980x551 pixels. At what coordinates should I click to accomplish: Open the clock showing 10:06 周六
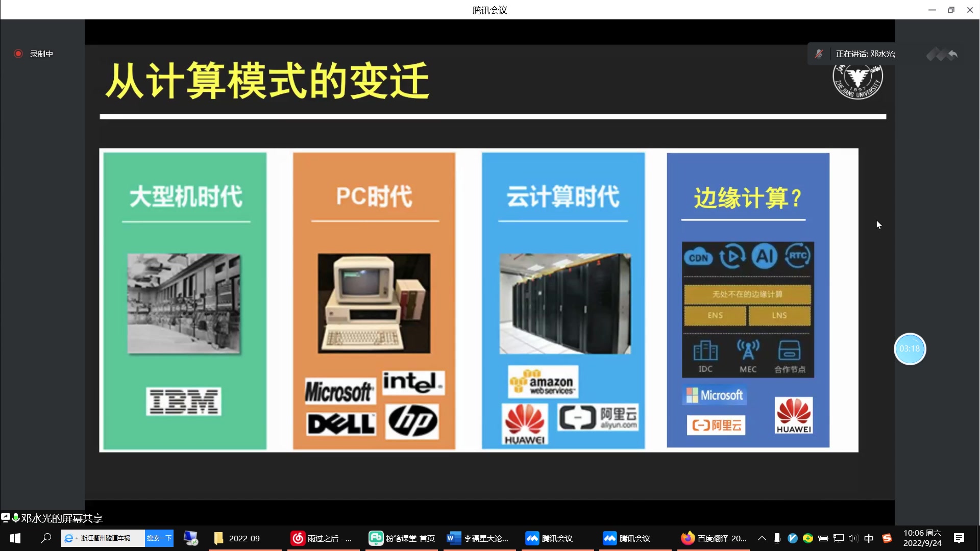click(922, 538)
